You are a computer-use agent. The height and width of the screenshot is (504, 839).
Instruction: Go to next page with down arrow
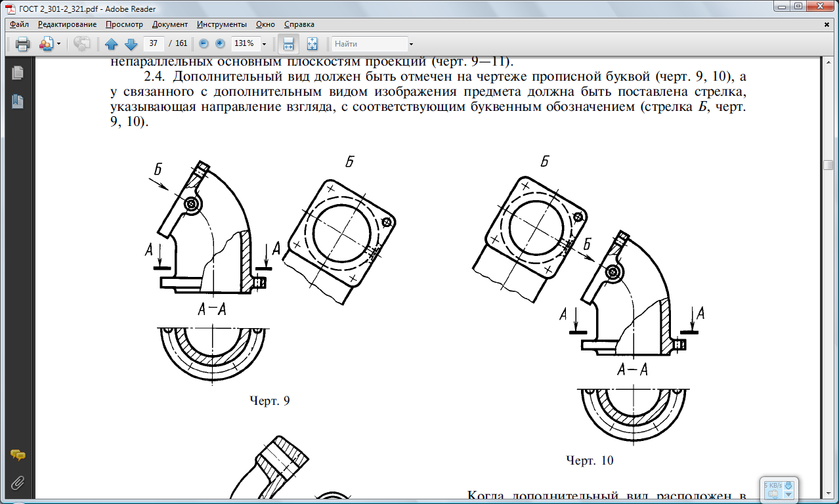(131, 44)
